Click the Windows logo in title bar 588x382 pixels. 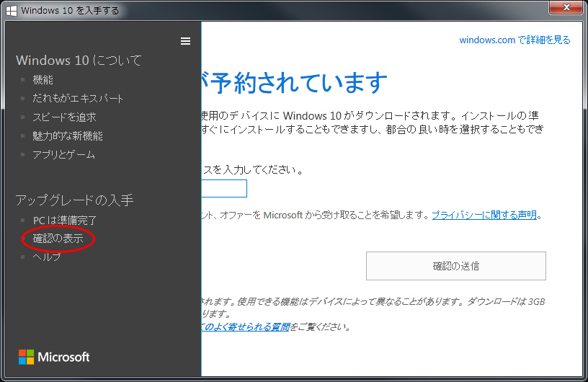12,11
